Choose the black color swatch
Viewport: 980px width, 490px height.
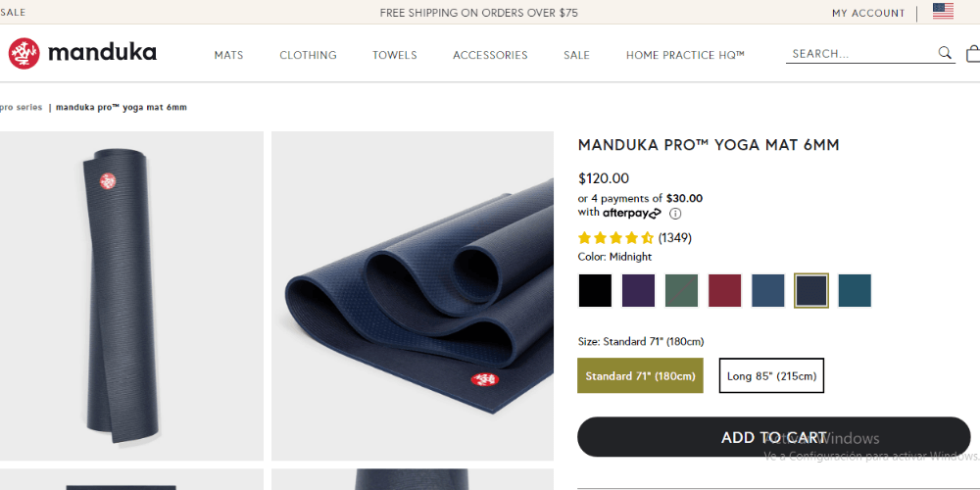[595, 290]
